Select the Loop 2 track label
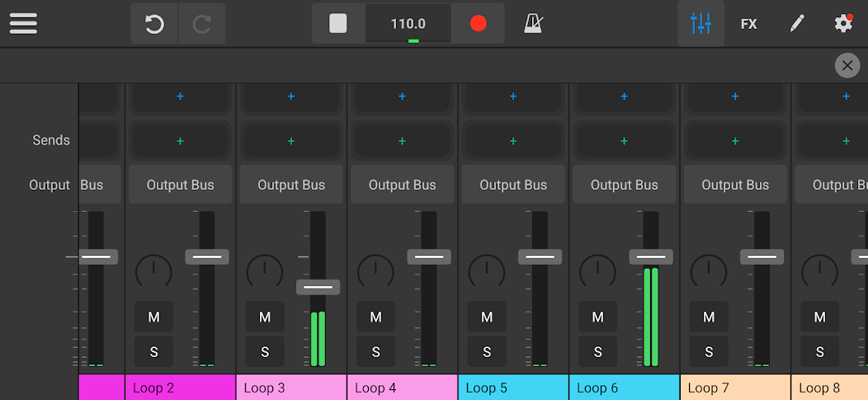This screenshot has height=400, width=868. coord(181,388)
